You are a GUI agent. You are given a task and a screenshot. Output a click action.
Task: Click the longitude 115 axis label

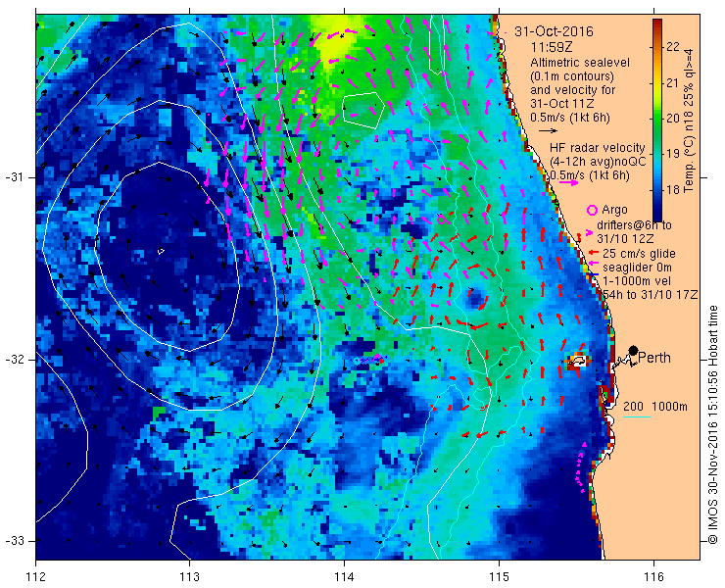pos(499,577)
